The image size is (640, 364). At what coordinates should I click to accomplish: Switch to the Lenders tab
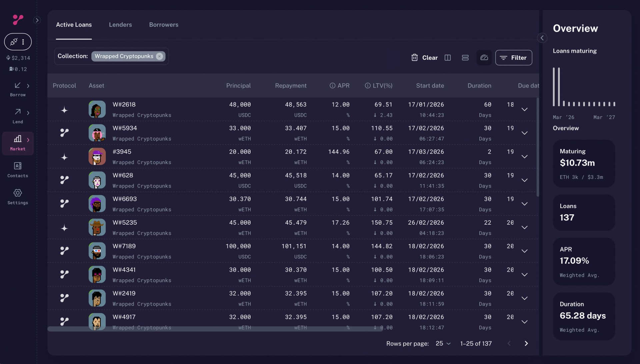[120, 24]
